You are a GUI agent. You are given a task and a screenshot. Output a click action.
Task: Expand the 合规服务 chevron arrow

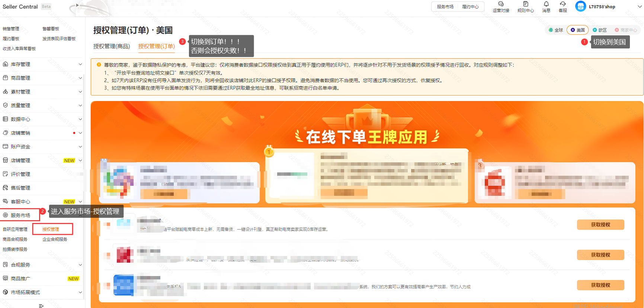click(80, 265)
